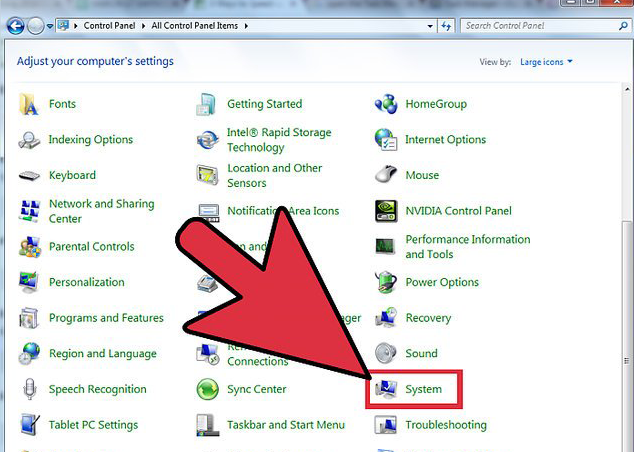Open Internet Options globe icon
This screenshot has height=452, width=634.
click(x=386, y=140)
